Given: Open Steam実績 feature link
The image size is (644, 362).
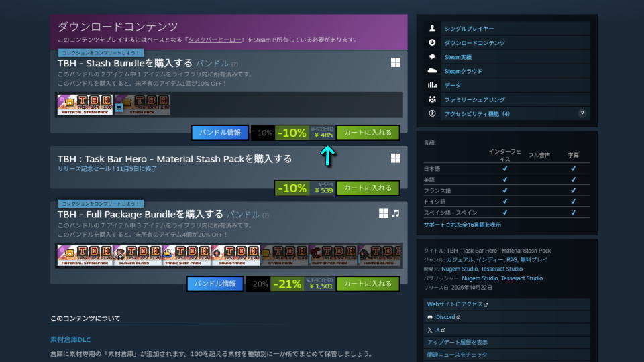Looking at the screenshot, I should (x=458, y=57).
